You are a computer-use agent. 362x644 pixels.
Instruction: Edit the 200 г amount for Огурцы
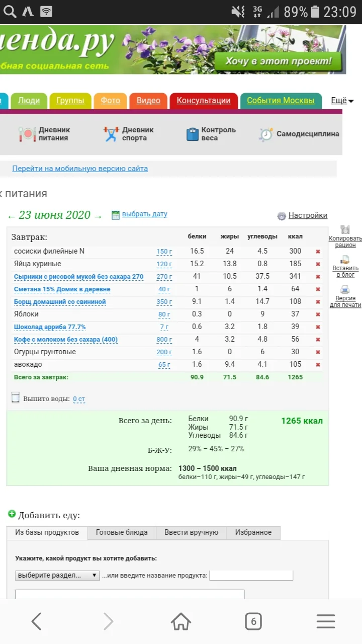pos(164,352)
